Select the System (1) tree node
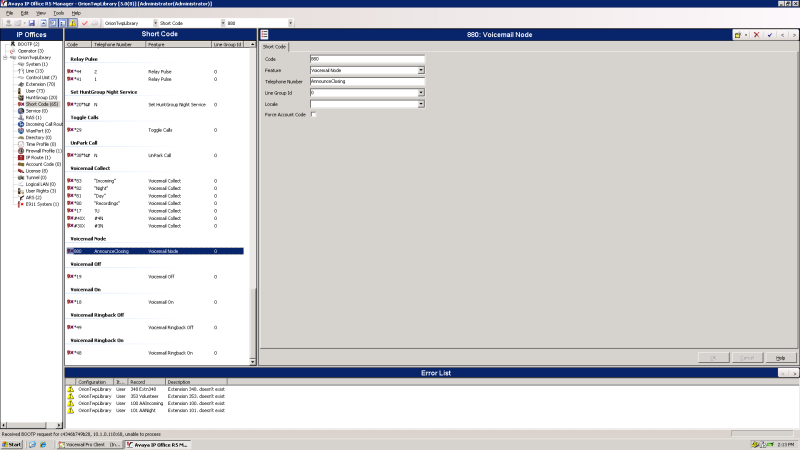 (36, 64)
